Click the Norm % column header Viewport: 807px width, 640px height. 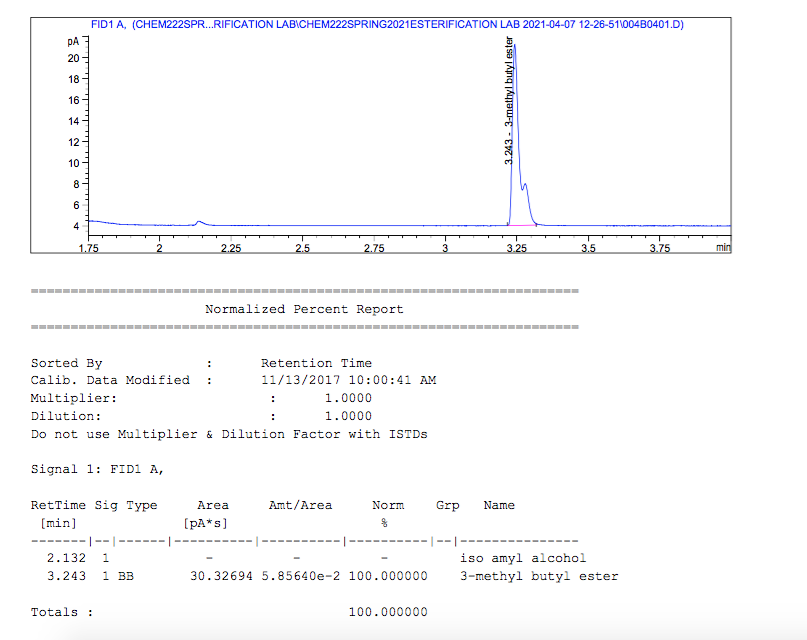[x=389, y=504]
